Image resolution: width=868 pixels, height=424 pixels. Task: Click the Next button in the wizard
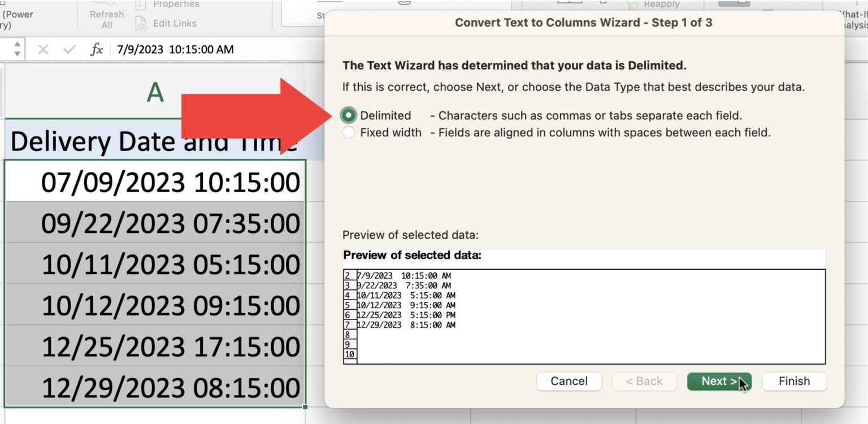click(719, 381)
